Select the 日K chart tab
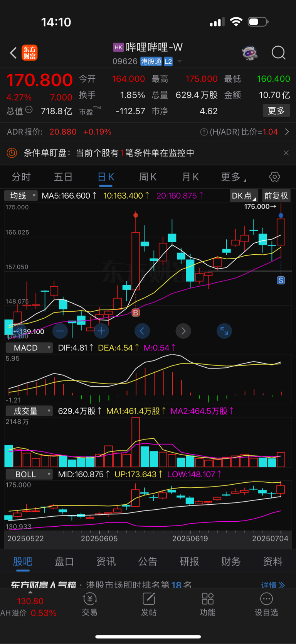 (106, 177)
